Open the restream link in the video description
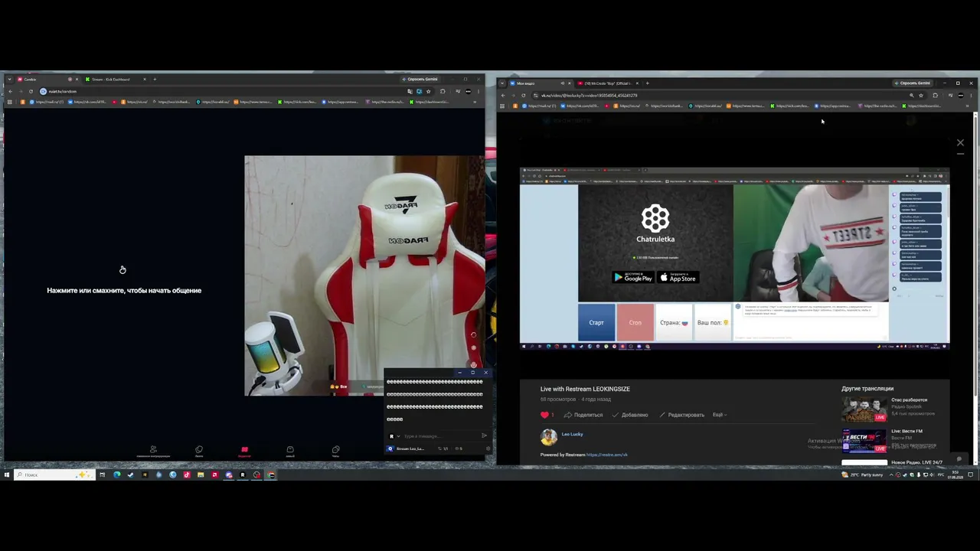Viewport: 980px width, 551px height. click(x=607, y=455)
